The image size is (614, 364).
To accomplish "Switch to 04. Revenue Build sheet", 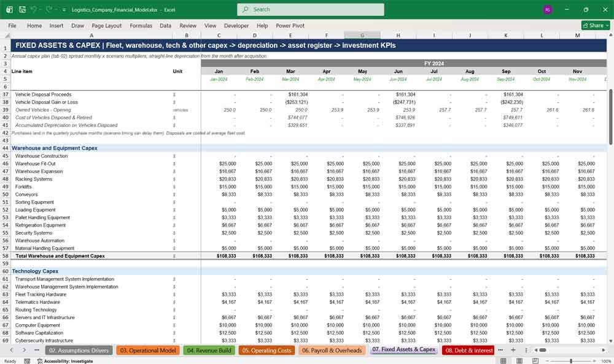I will pyautogui.click(x=209, y=350).
